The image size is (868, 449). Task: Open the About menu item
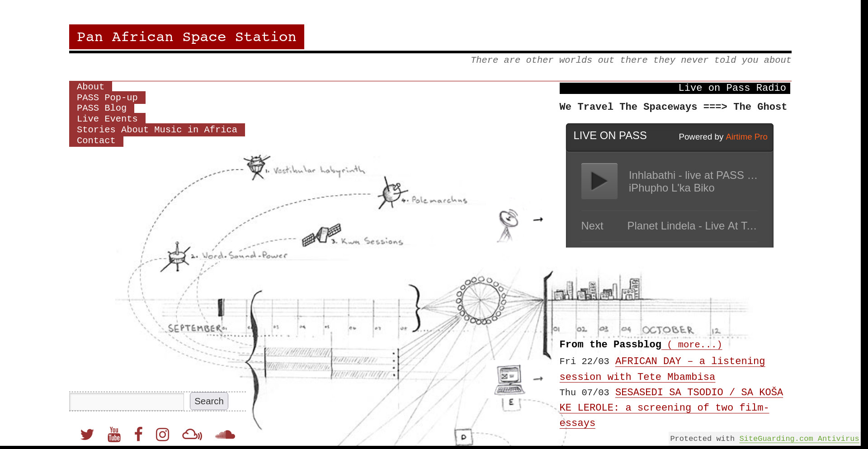pos(90,87)
